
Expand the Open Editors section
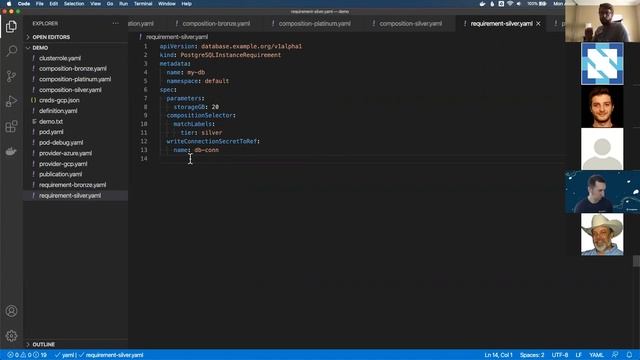(76, 37)
